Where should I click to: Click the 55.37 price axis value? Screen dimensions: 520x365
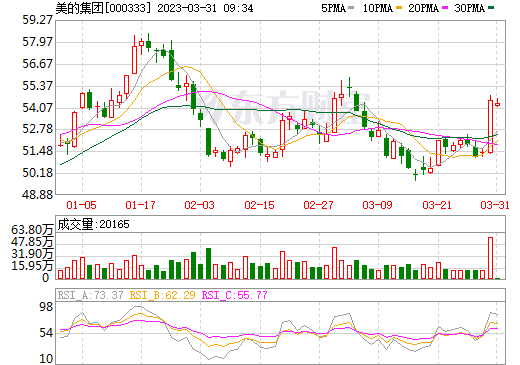tap(38, 86)
